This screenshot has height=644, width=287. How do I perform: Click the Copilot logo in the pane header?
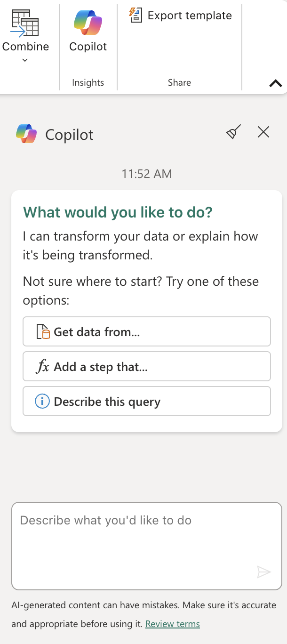click(x=26, y=134)
